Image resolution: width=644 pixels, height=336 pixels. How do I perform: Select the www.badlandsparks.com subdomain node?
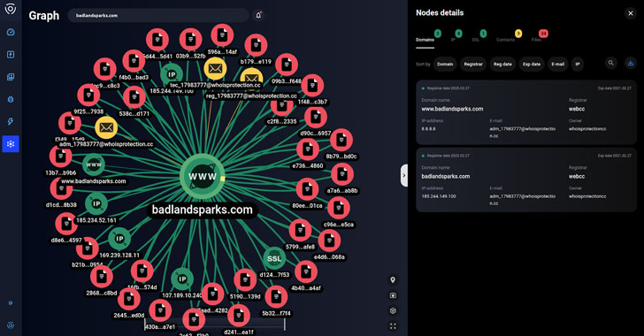point(94,164)
